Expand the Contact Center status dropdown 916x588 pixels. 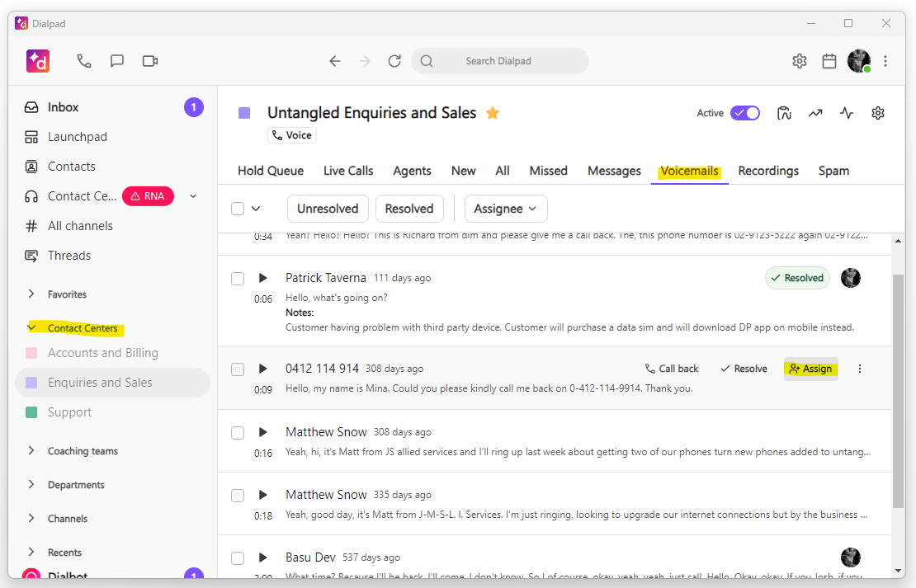pos(193,196)
